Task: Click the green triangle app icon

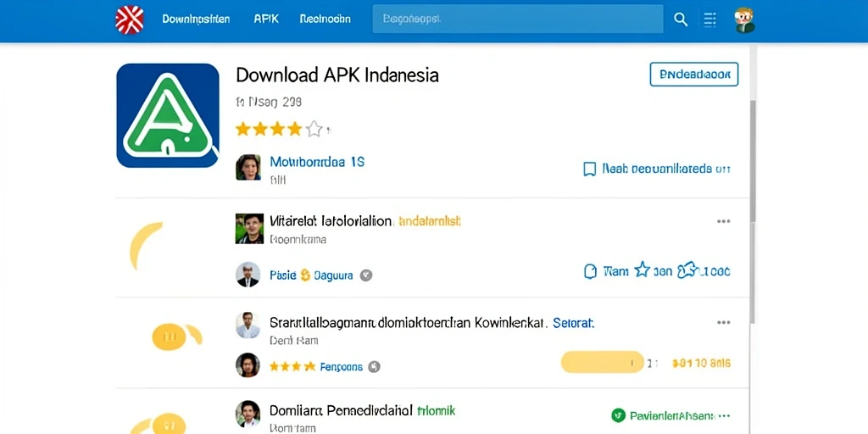Action: [168, 115]
